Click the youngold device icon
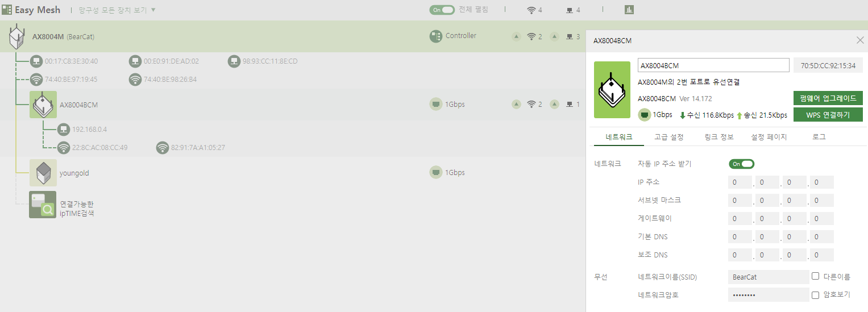 (43, 173)
